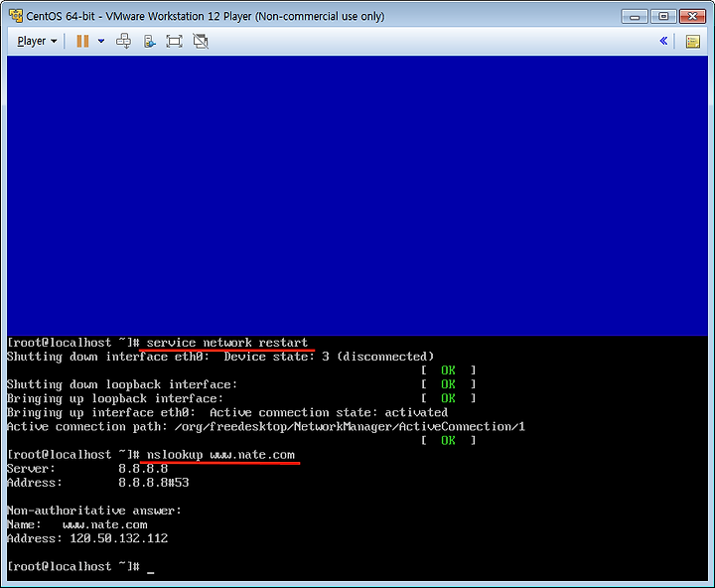Click the 'service network restart' command text

click(x=227, y=343)
